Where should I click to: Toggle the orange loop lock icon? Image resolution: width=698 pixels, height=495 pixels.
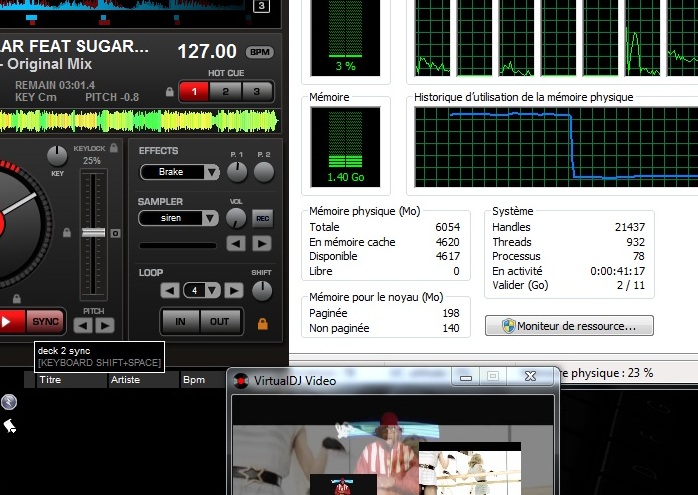[263, 323]
